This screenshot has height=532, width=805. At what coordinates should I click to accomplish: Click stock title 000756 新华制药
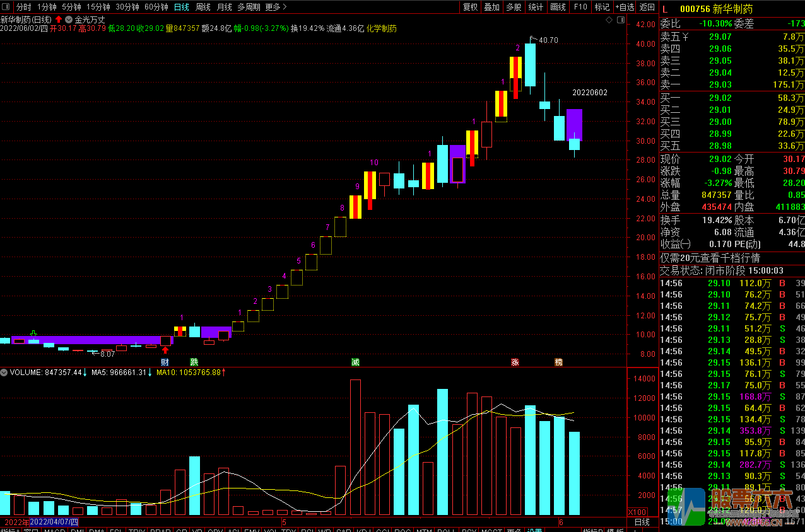tap(716, 9)
